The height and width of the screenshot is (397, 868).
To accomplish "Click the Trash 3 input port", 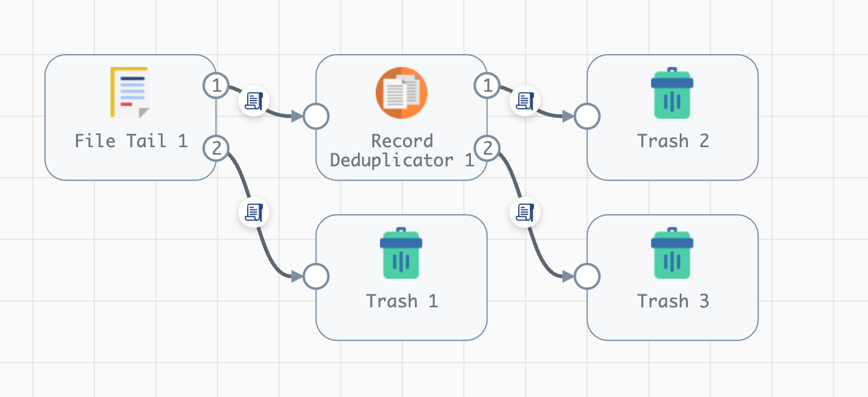I will (587, 277).
